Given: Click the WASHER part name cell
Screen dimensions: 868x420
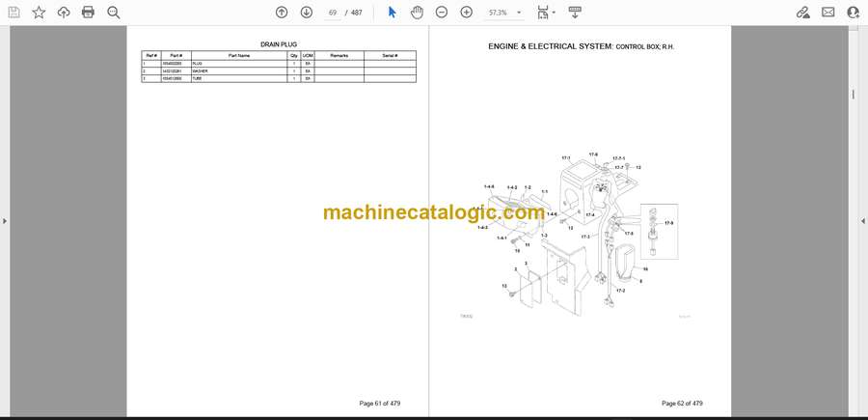Looking at the screenshot, I should [x=238, y=71].
